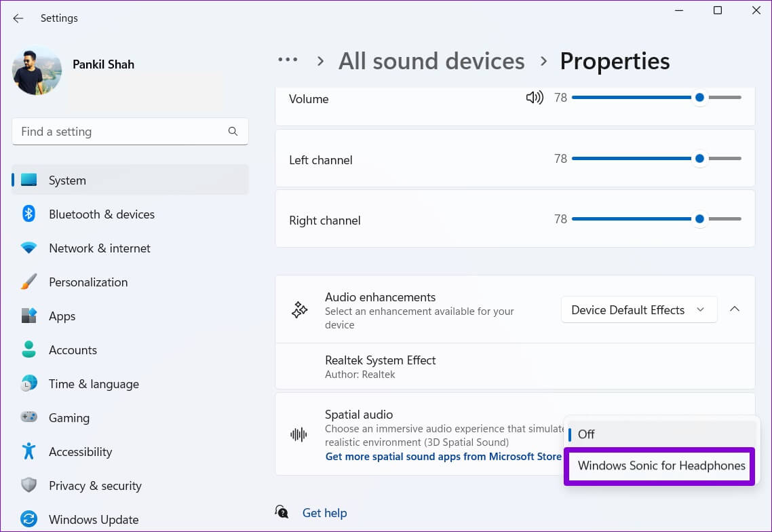Click the Get help headset icon

[x=282, y=512]
